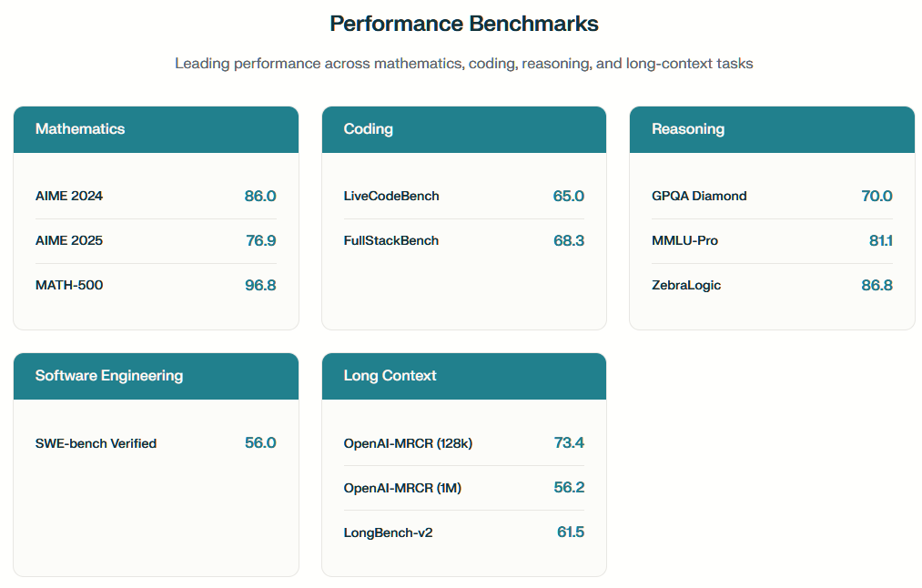Click the LongBench-v2 benchmark label
Image resolution: width=922 pixels, height=588 pixels.
[388, 532]
